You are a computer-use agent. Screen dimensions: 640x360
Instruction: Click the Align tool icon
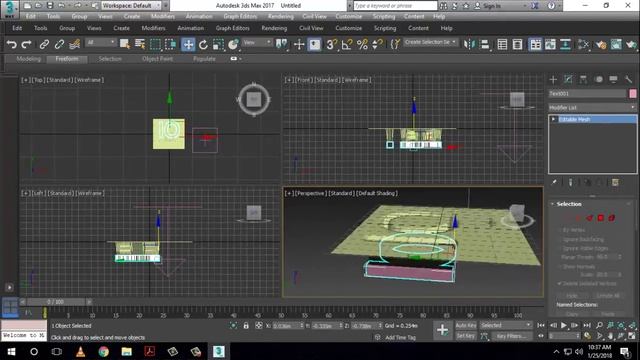tap(484, 44)
